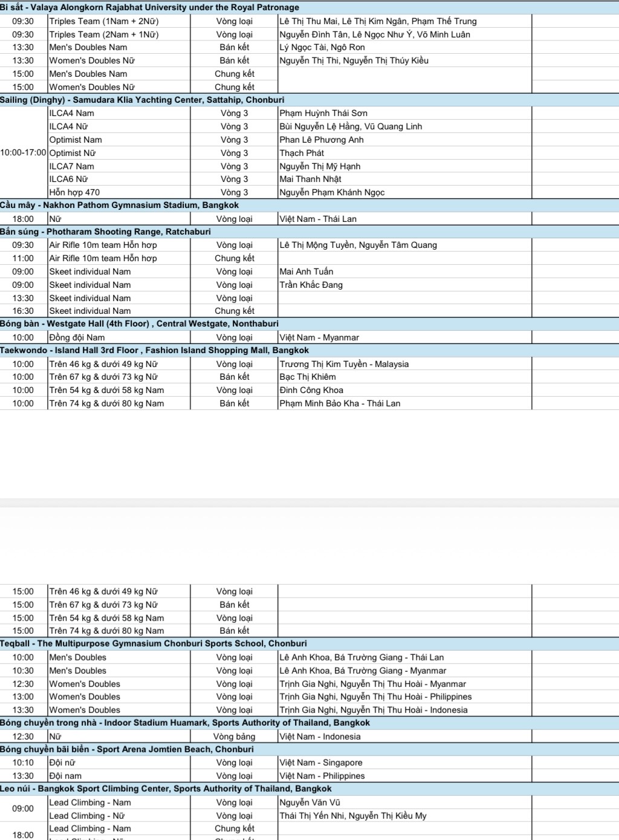Click the Bi sắt venue header row
The height and width of the screenshot is (840, 619).
tap(150, 7)
